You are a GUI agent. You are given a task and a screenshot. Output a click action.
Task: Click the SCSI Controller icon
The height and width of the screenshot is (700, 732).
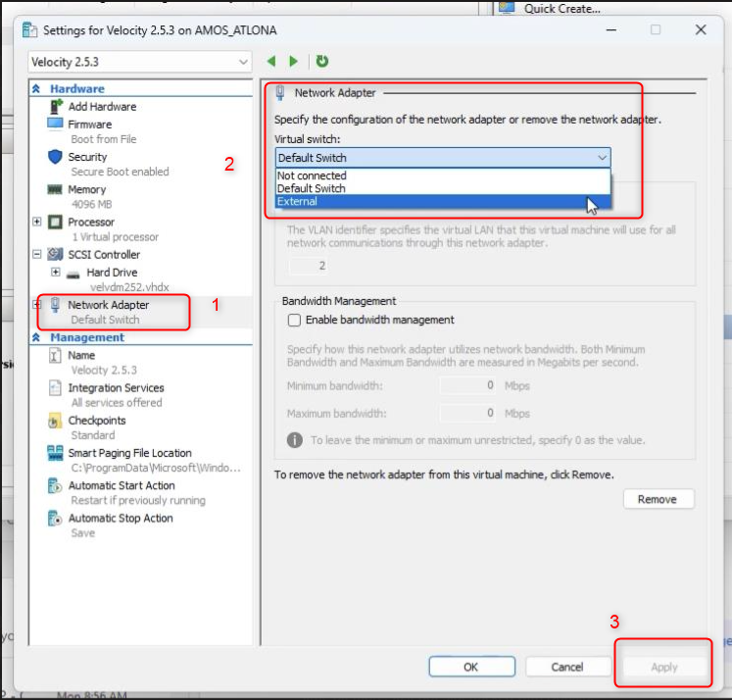[x=55, y=255]
